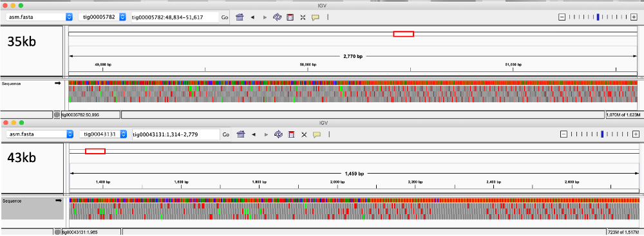The width and height of the screenshot is (644, 236).
Task: Click gray round status icon beside tig00005782:50,995
Action: point(57,114)
